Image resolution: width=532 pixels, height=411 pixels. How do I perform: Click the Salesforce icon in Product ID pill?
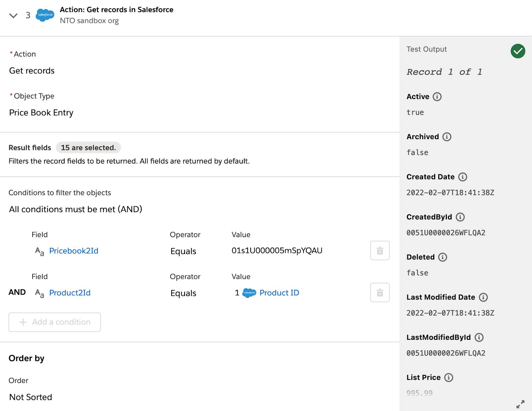(x=249, y=293)
